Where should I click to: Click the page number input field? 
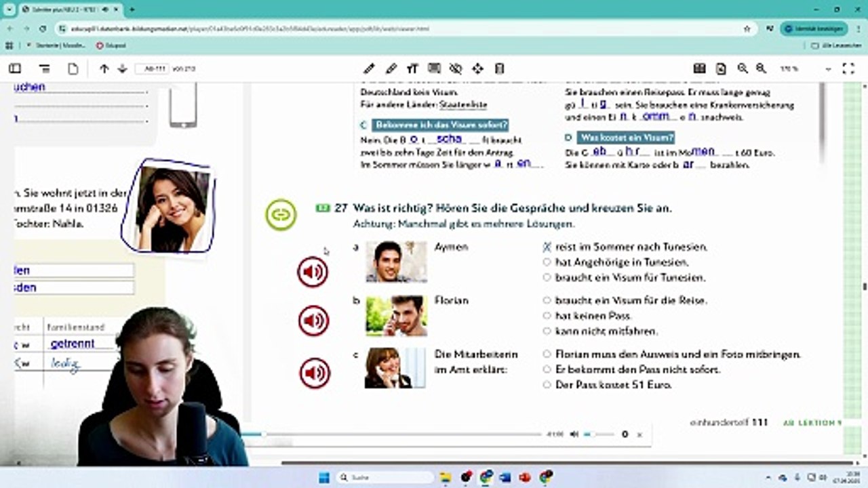click(x=152, y=68)
